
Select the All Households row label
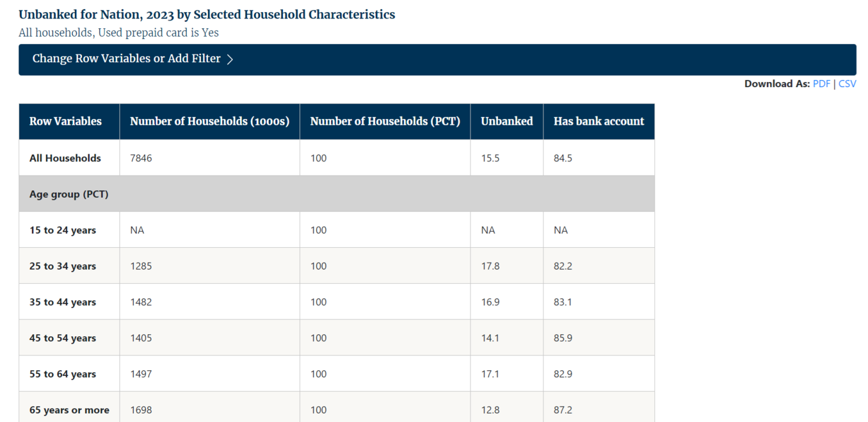coord(65,158)
